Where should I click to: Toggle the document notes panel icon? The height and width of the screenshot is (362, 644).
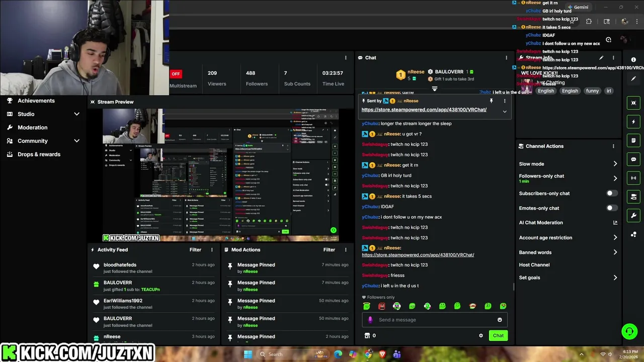633,140
